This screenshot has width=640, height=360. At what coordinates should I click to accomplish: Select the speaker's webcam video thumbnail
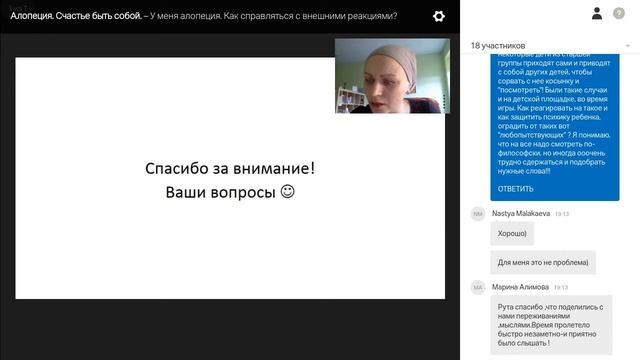392,76
